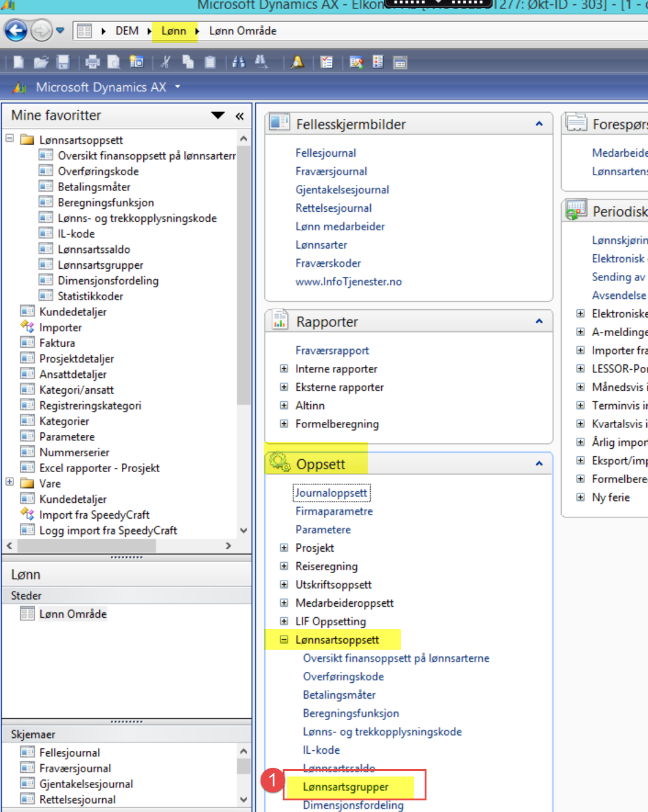648x812 pixels.
Task: Open the navigation history dropdown arrow
Action: pos(60,30)
